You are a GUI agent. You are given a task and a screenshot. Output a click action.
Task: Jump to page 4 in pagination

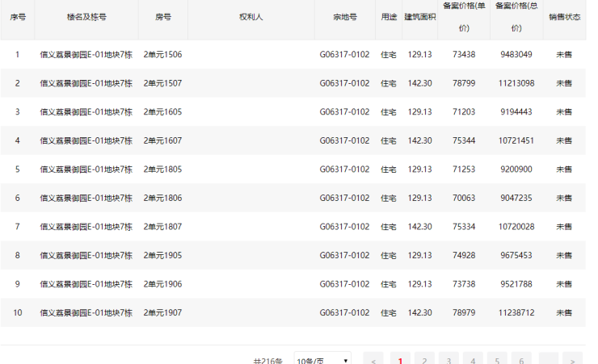pyautogui.click(x=473, y=360)
